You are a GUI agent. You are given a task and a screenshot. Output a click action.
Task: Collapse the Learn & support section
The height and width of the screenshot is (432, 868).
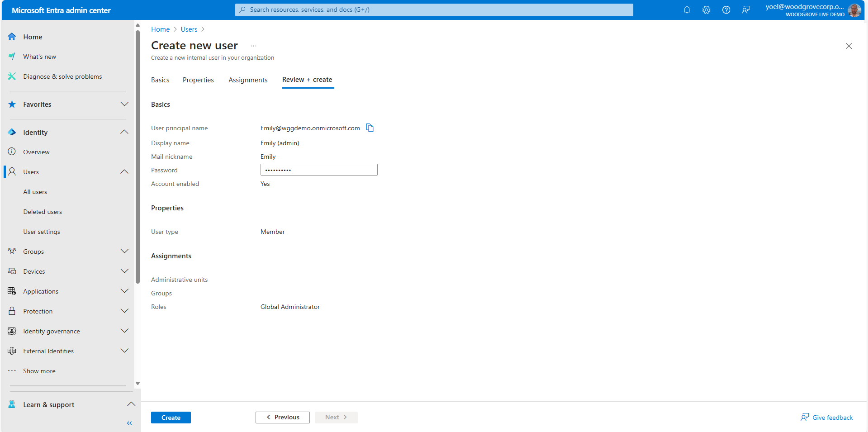tap(131, 404)
